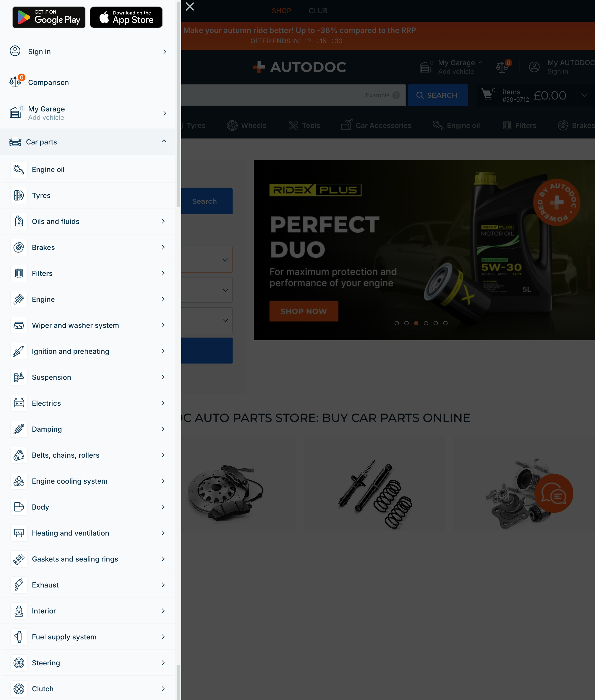The height and width of the screenshot is (700, 595).
Task: Click the Comparison scales icon
Action: point(15,82)
